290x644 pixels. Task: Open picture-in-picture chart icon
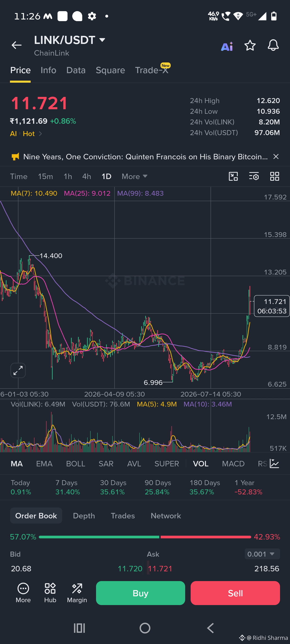coord(233,176)
